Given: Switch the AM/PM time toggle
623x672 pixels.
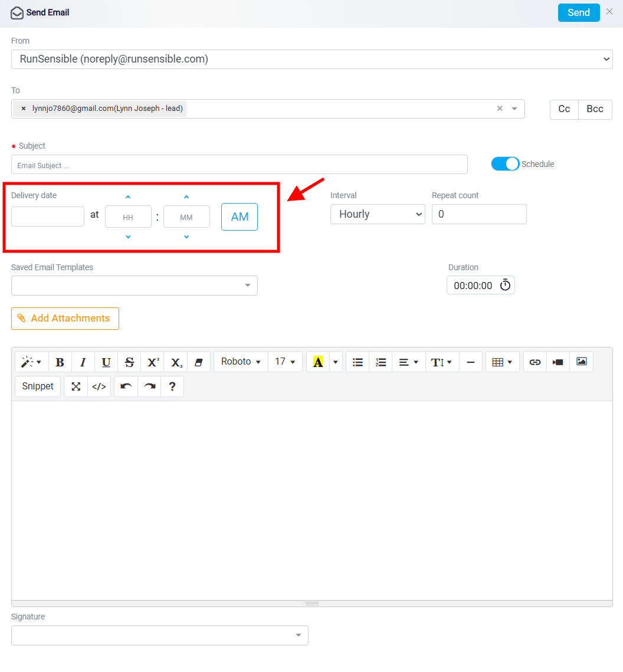Looking at the screenshot, I should click(240, 217).
